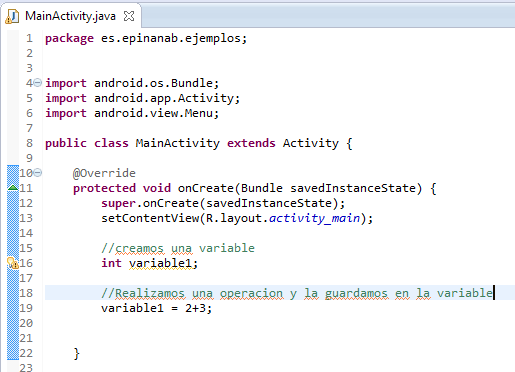Click the 'super' keyword on line 12
This screenshot has height=372, width=515.
(x=118, y=204)
